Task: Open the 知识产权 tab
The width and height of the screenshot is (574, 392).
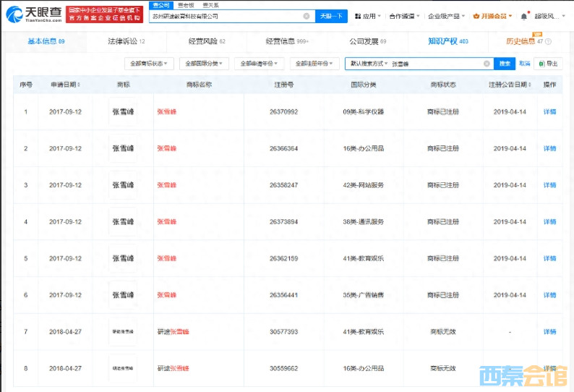Action: [448, 41]
